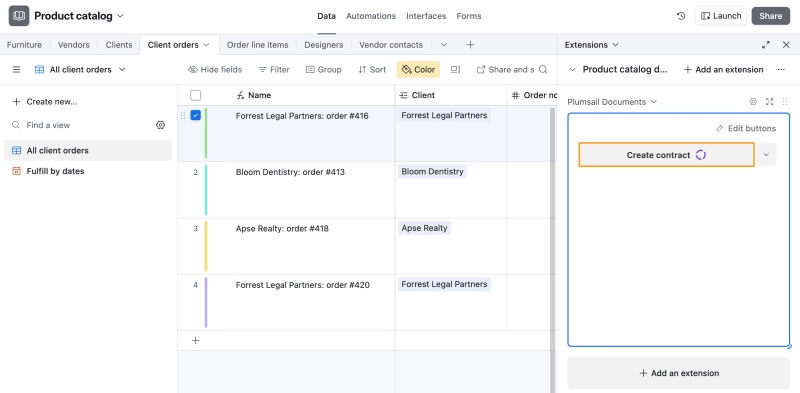Viewport: 800px width, 393px height.
Task: Select the Fulfill by dates view
Action: (x=88, y=171)
